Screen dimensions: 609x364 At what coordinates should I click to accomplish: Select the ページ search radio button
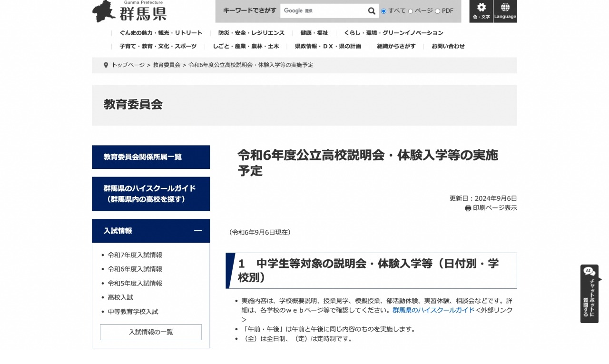coord(410,11)
